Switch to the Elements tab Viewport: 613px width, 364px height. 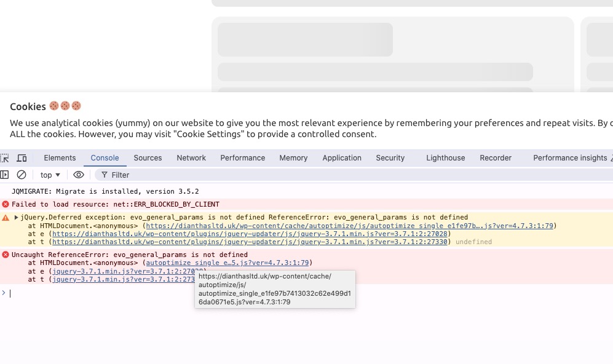click(x=60, y=158)
